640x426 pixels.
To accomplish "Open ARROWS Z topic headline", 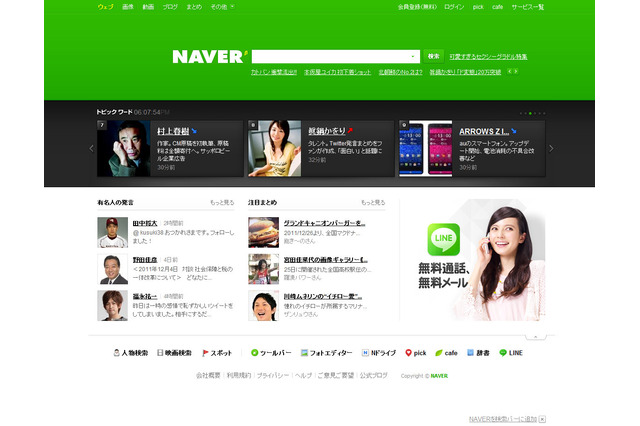I will pos(484,131).
